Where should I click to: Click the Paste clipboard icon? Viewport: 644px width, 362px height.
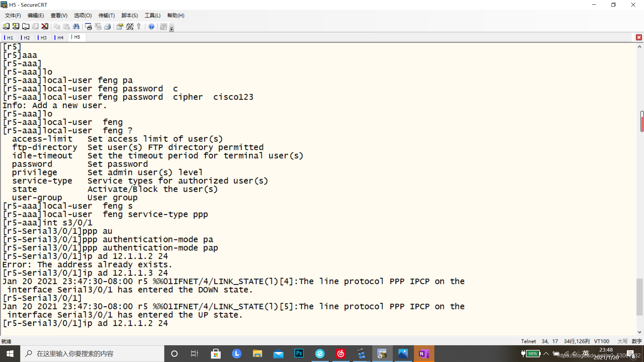(67, 26)
